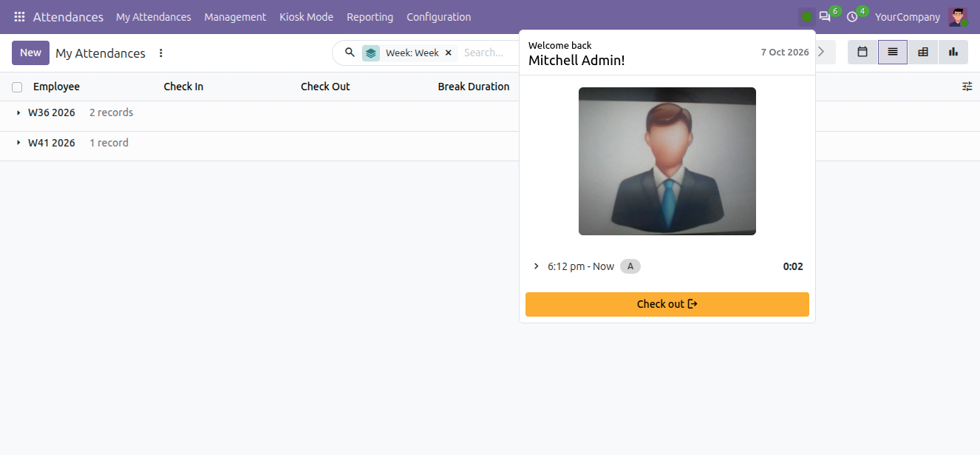Click the '2 records' count text
The width and height of the screenshot is (980, 455).
pos(111,112)
